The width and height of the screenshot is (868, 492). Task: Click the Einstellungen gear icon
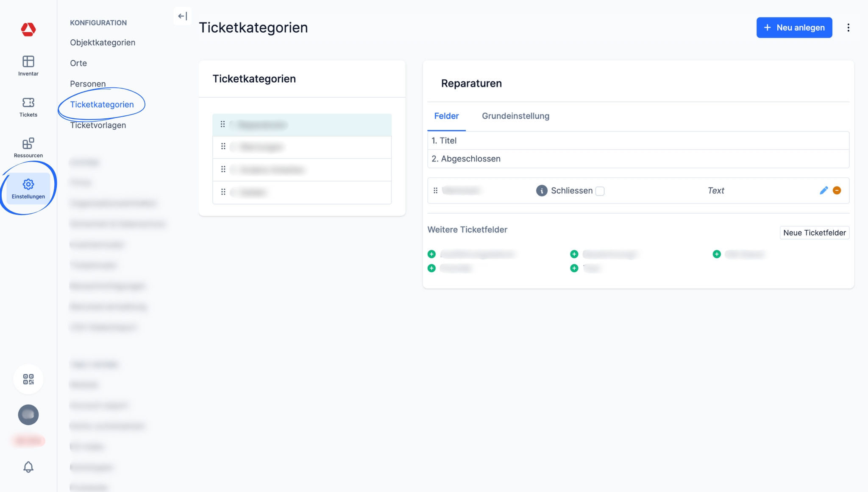pyautogui.click(x=28, y=184)
